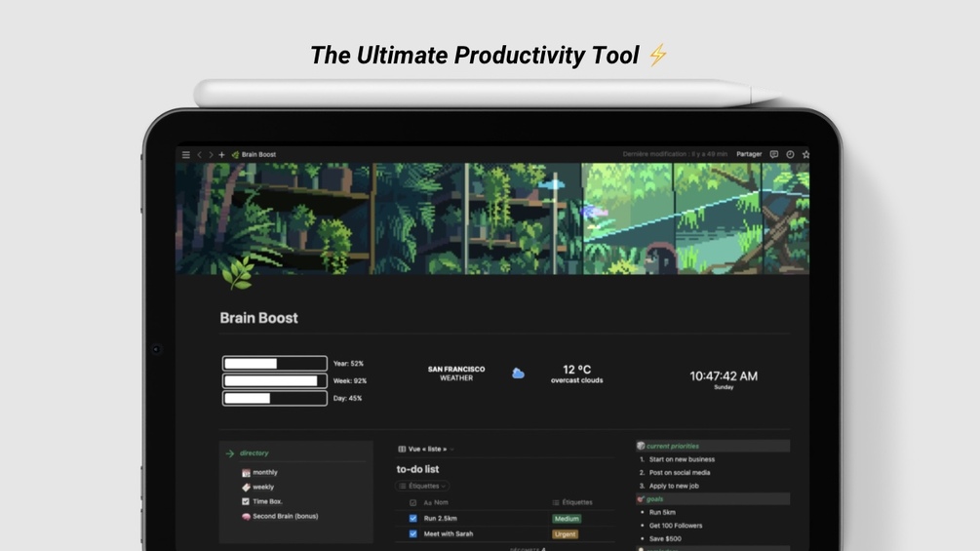Open the Meet with Sarah task
Screen dimensions: 980x551
pos(449,533)
